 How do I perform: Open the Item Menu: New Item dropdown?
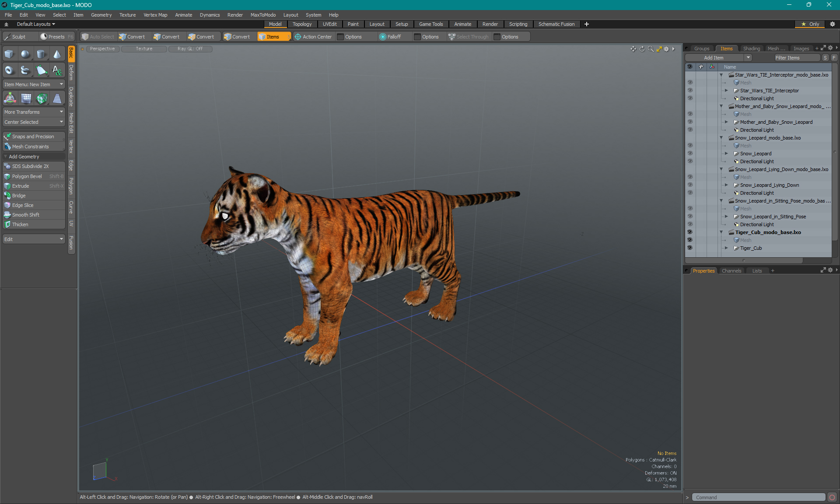(34, 84)
